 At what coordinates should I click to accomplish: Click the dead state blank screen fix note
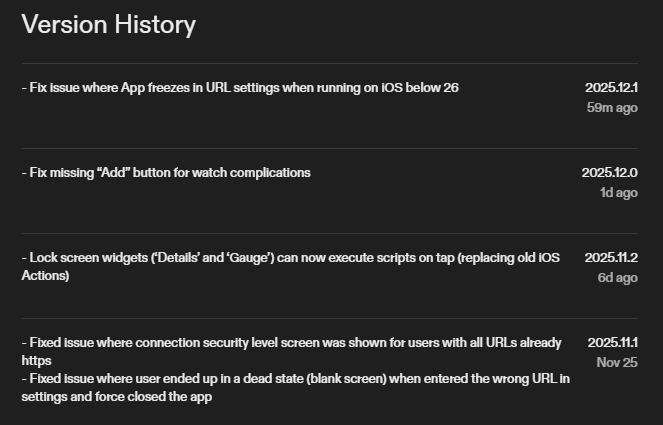(295, 378)
